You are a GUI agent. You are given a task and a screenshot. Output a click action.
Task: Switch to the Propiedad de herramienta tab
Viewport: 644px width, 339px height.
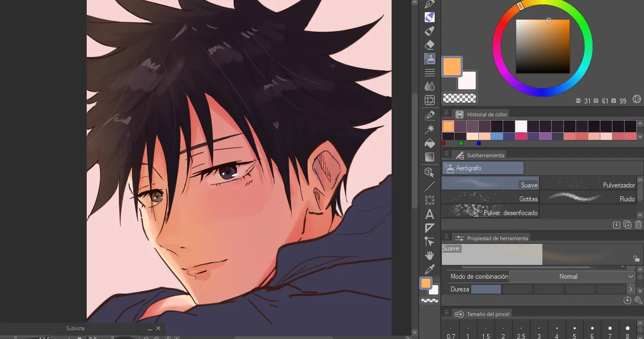492,238
